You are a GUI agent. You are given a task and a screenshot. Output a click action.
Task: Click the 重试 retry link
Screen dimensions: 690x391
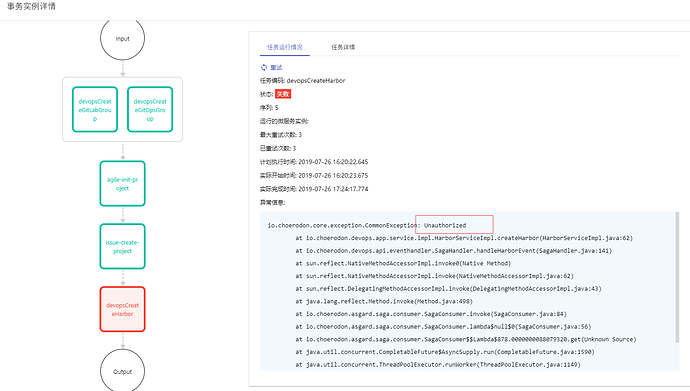276,67
